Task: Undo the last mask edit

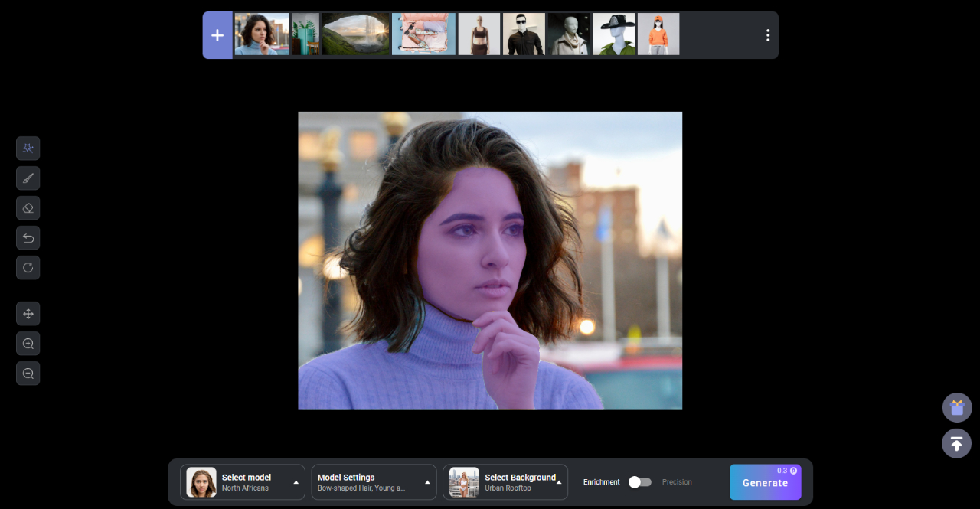Action: tap(28, 237)
